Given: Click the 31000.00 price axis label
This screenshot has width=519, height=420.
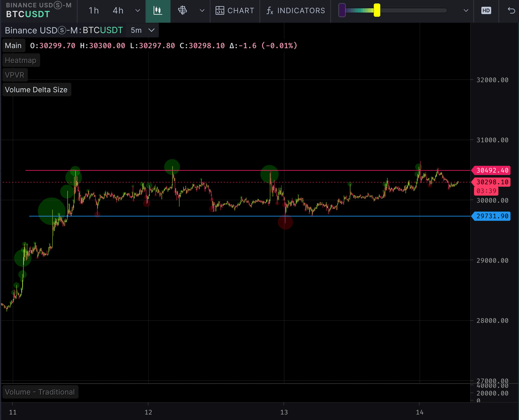Looking at the screenshot, I should (492, 140).
